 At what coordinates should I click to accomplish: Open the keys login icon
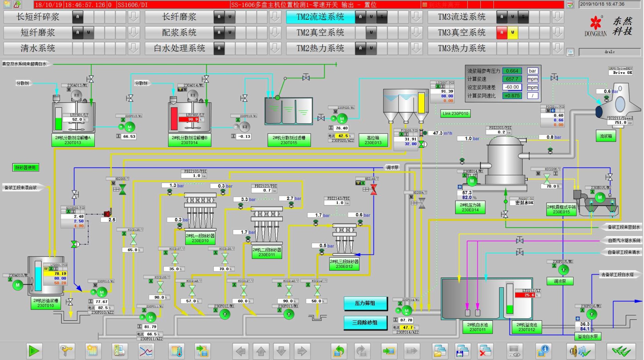tap(67, 351)
